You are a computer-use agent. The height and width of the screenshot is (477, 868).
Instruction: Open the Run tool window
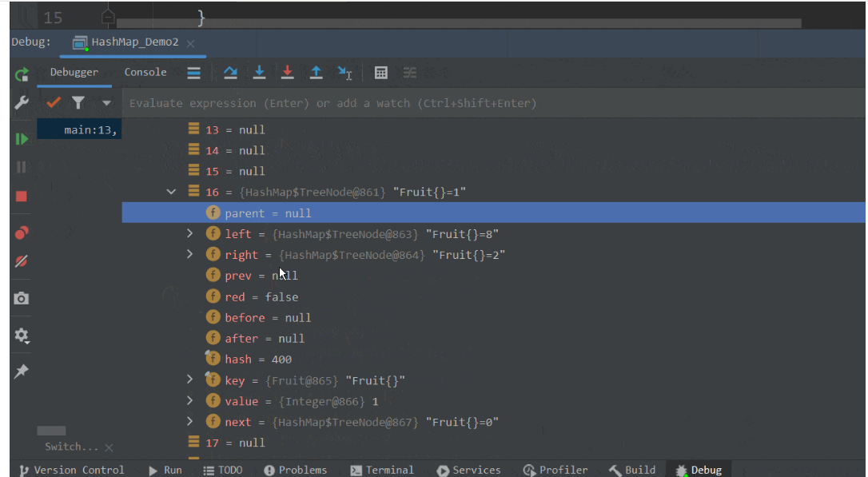pyautogui.click(x=165, y=470)
